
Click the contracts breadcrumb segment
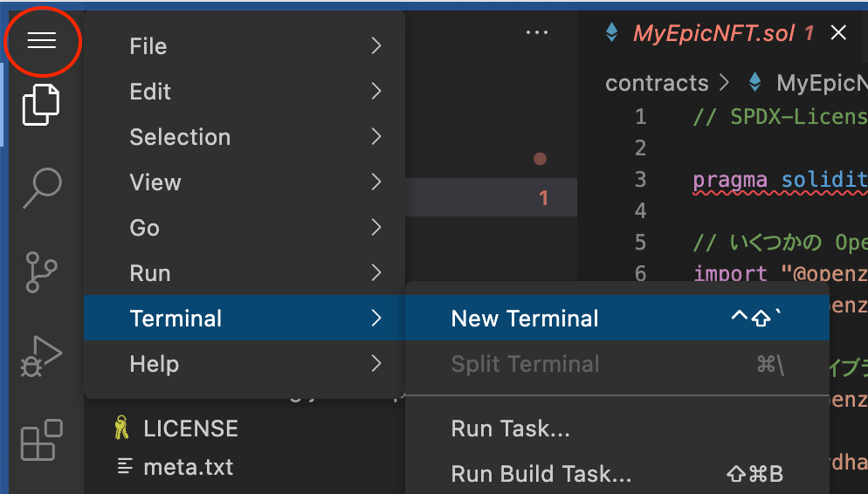(x=657, y=83)
